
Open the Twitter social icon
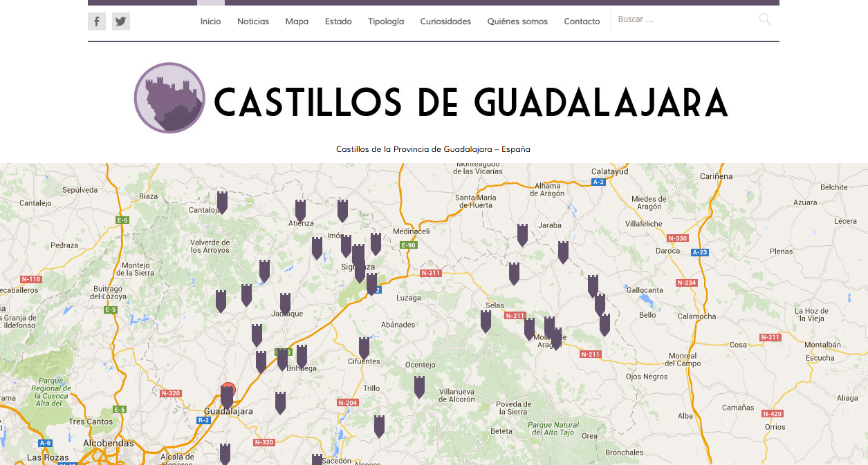[121, 21]
